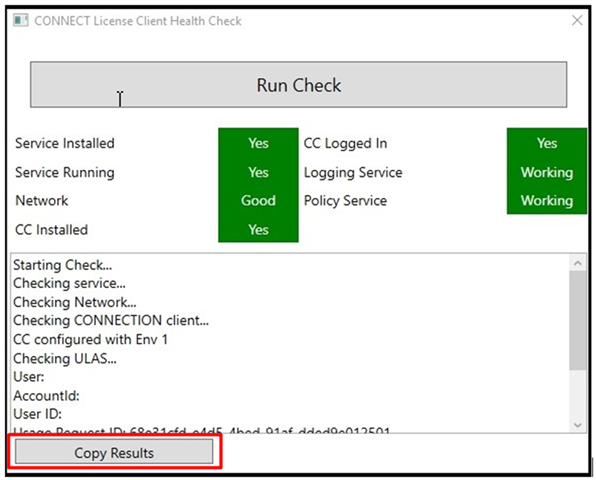
Task: Click the window title text
Action: (138, 21)
